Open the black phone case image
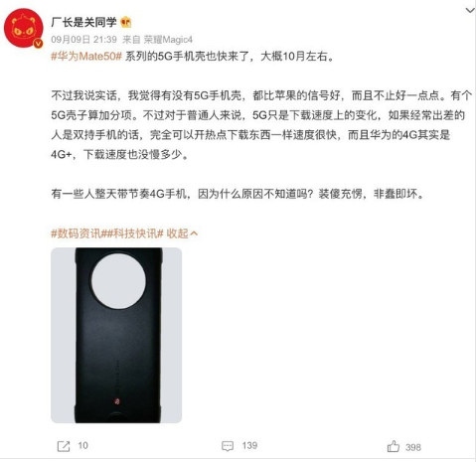The image size is (476, 462). [116, 335]
